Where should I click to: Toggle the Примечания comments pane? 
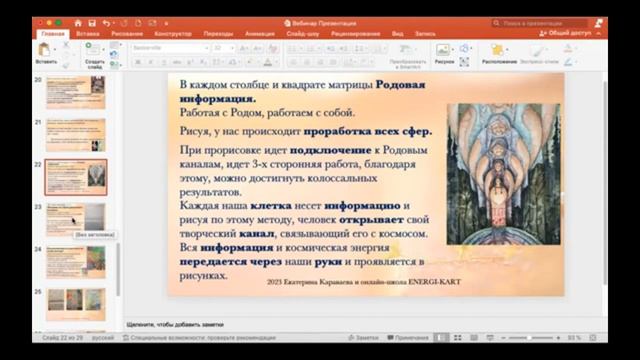coord(408,338)
